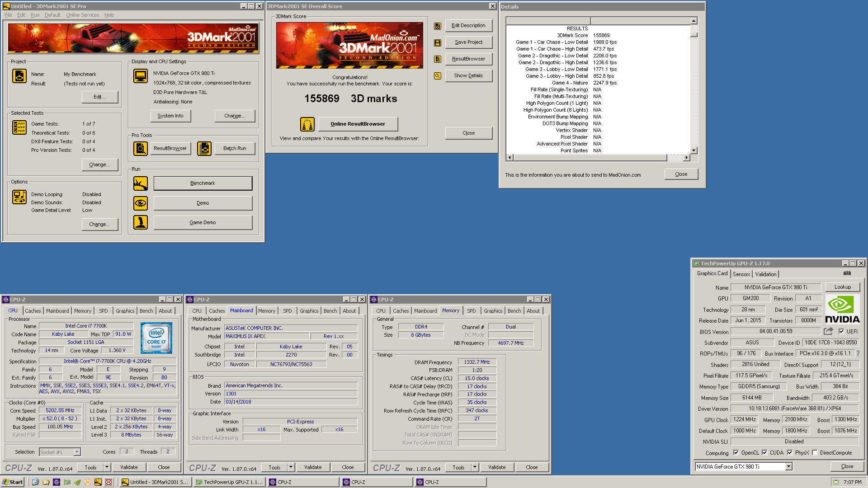This screenshot has width=868, height=488.
Task: Click the Benchmark run icon
Action: point(141,183)
